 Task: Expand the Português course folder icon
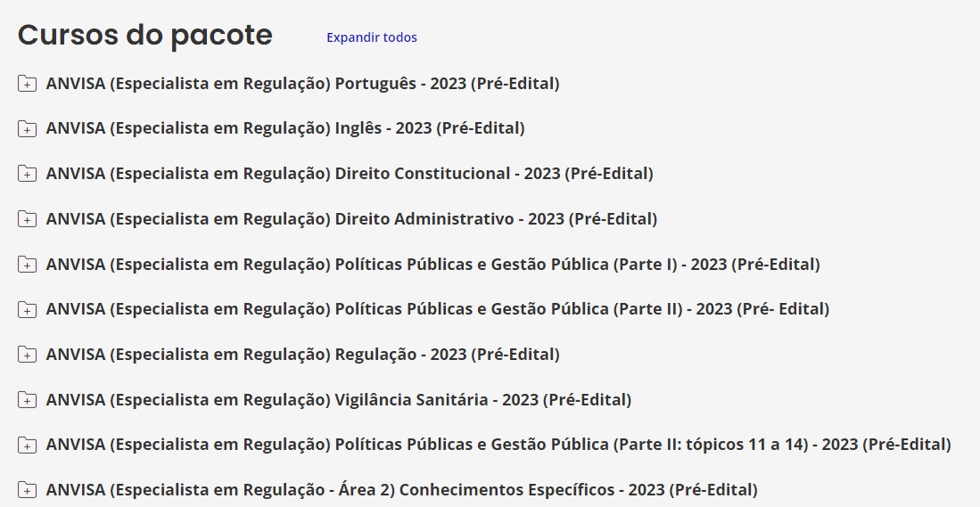[x=27, y=83]
